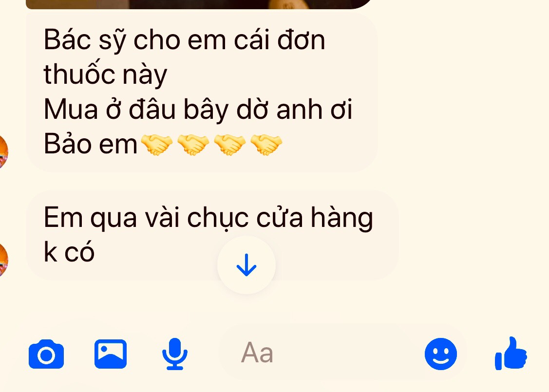Image resolution: width=549 pixels, height=392 pixels.
Task: Select the last handshake emoji
Action: click(266, 145)
